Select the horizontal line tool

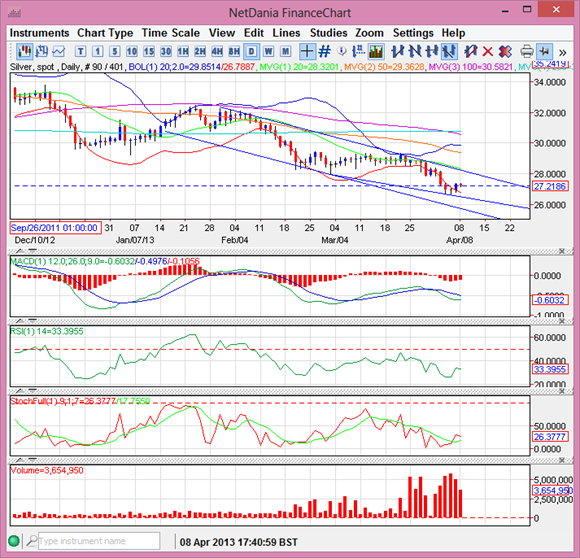432,51
